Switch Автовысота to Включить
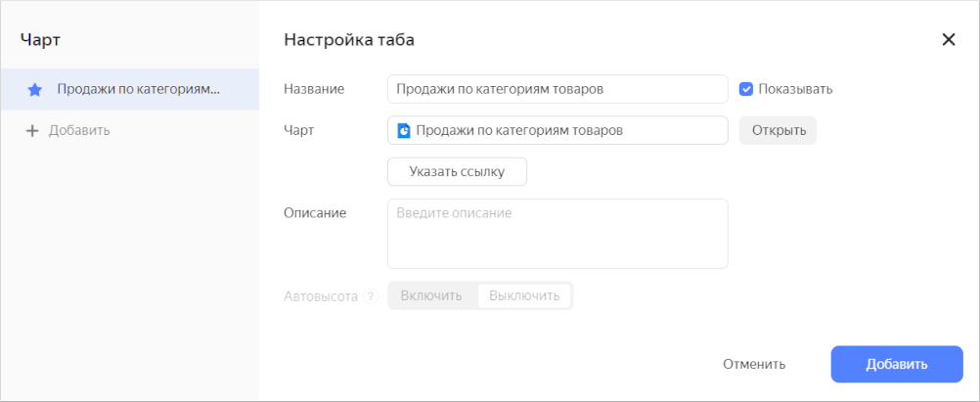 tap(431, 295)
